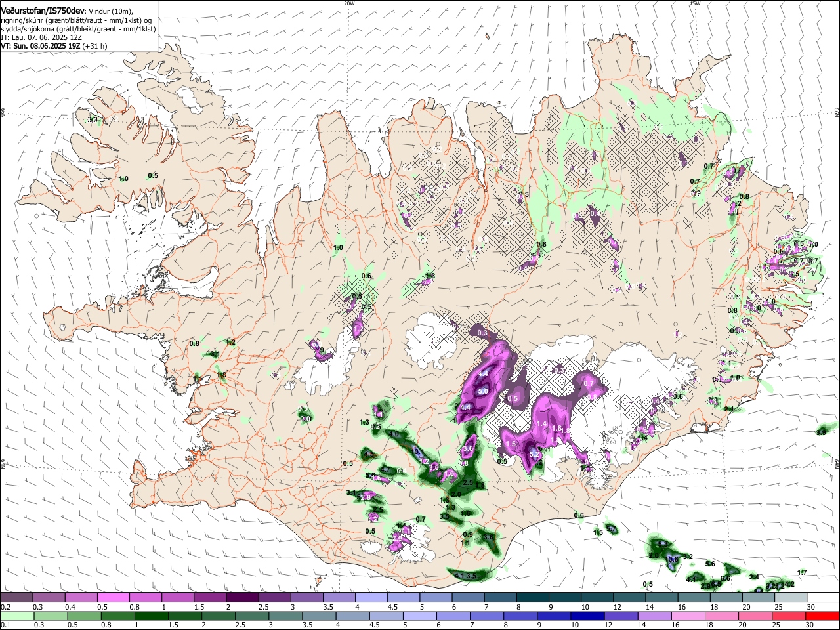Click the header line starting "rigning/skúrir"
The height and width of the screenshot is (630, 840).
tap(76, 20)
